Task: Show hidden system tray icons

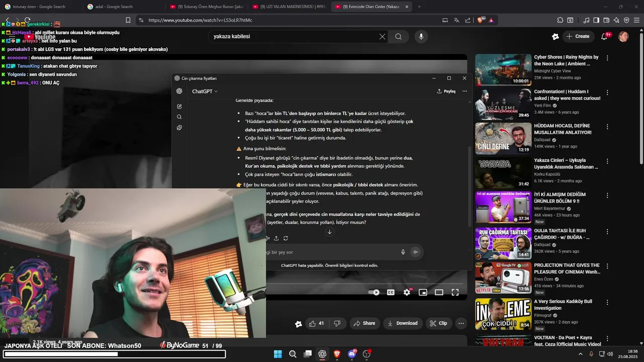Action: pos(581,354)
